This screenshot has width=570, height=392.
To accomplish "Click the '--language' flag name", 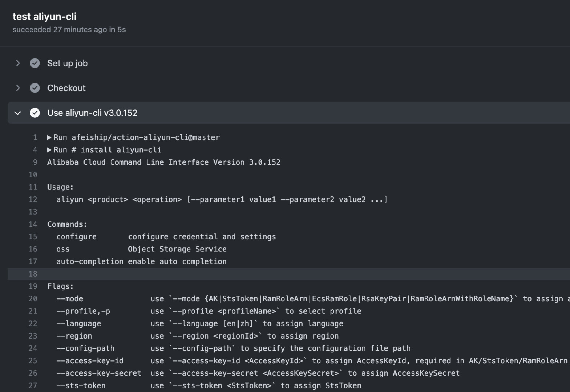I will (x=79, y=323).
